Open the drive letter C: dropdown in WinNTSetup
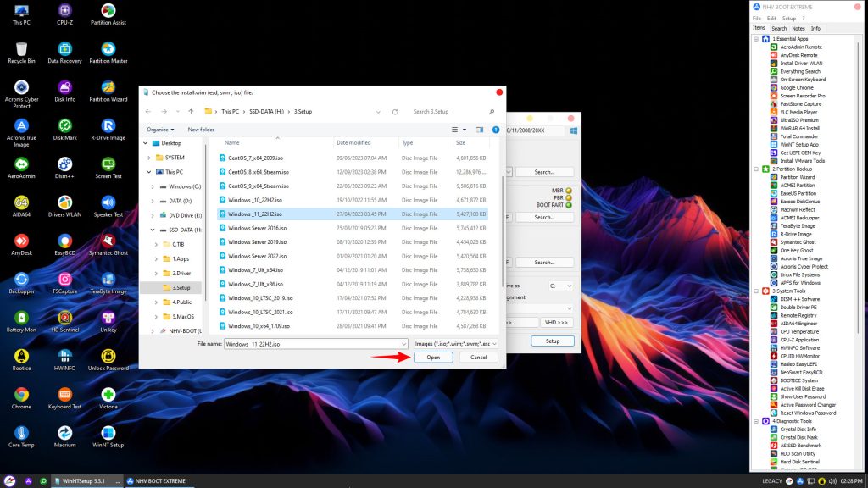This screenshot has height=488, width=868. [560, 286]
